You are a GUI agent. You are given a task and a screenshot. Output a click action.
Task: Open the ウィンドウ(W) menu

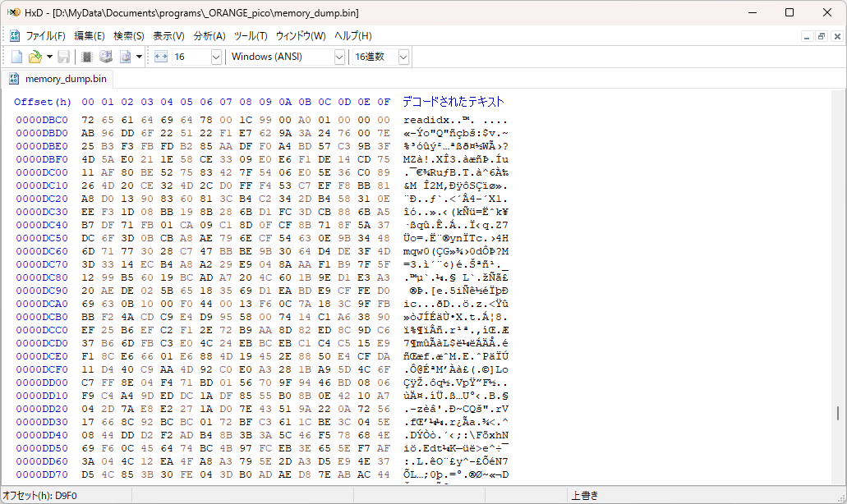301,36
